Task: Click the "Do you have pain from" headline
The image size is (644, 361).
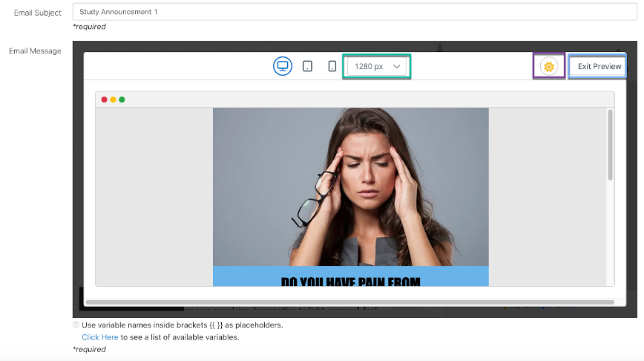Action: click(x=350, y=282)
